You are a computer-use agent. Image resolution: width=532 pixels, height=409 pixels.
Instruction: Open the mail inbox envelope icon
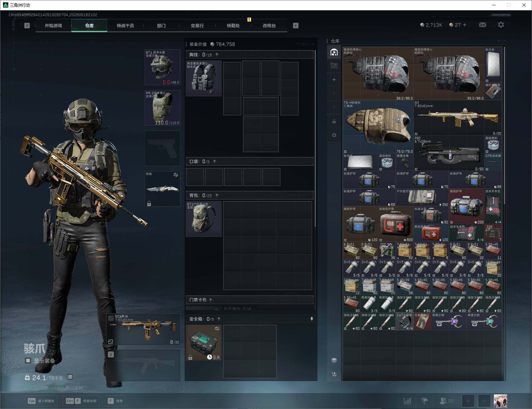pyautogui.click(x=483, y=25)
